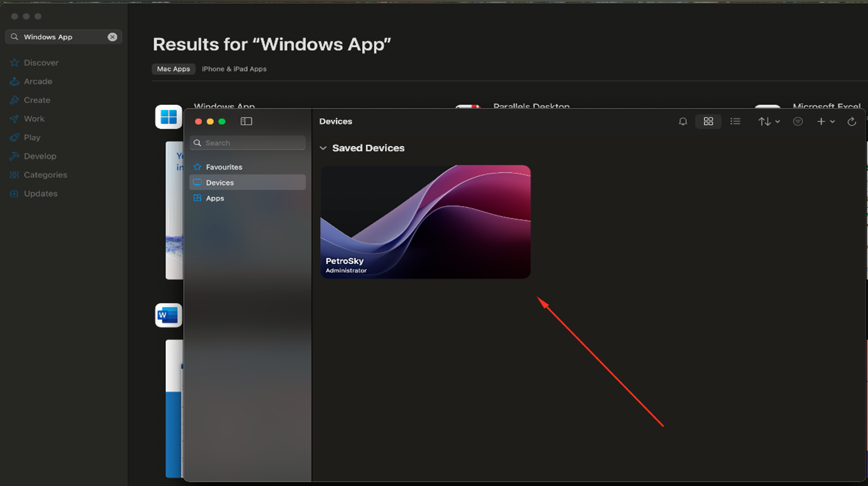This screenshot has height=486, width=868.
Task: Open Updates in App Store sidebar
Action: [40, 194]
